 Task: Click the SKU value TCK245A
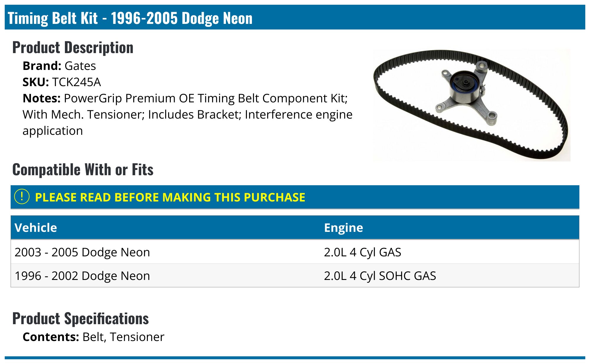coord(76,82)
